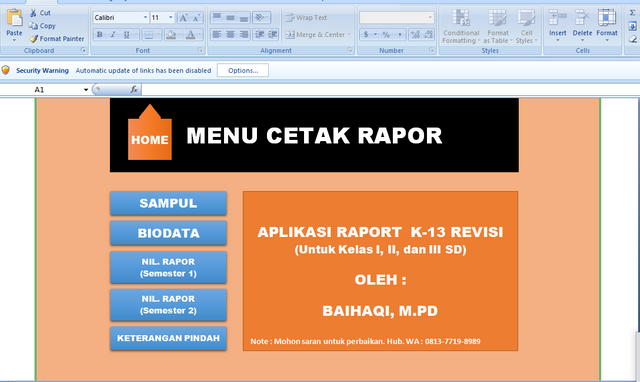Click the Borders icon
This screenshot has width=640, height=382.
tap(149, 35)
